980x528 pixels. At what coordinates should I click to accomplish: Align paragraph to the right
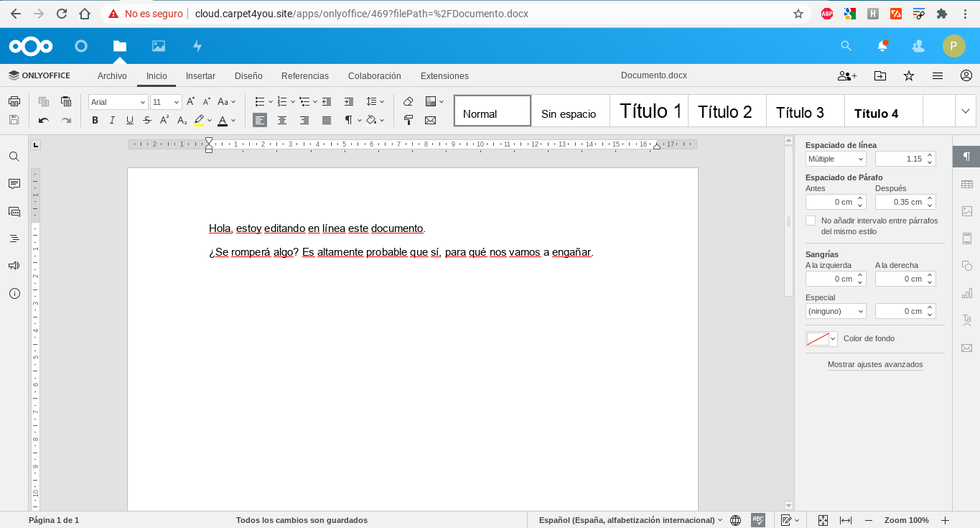304,120
